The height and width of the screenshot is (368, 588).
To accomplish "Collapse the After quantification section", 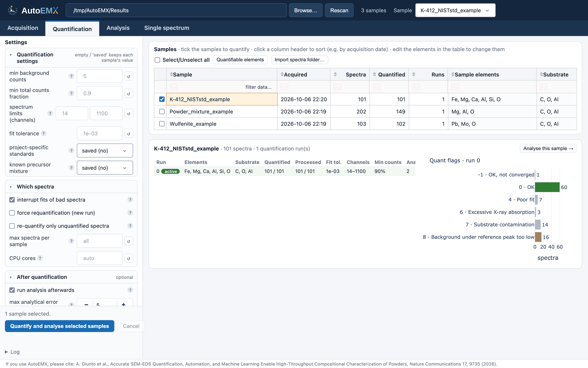I will 11,277.
